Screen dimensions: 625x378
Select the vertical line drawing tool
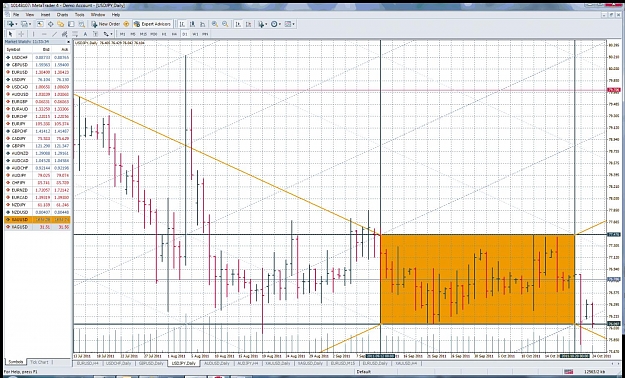coord(33,34)
